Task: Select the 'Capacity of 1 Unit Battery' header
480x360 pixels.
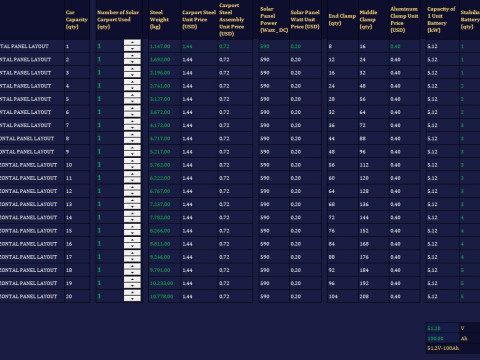Action: 442,19
